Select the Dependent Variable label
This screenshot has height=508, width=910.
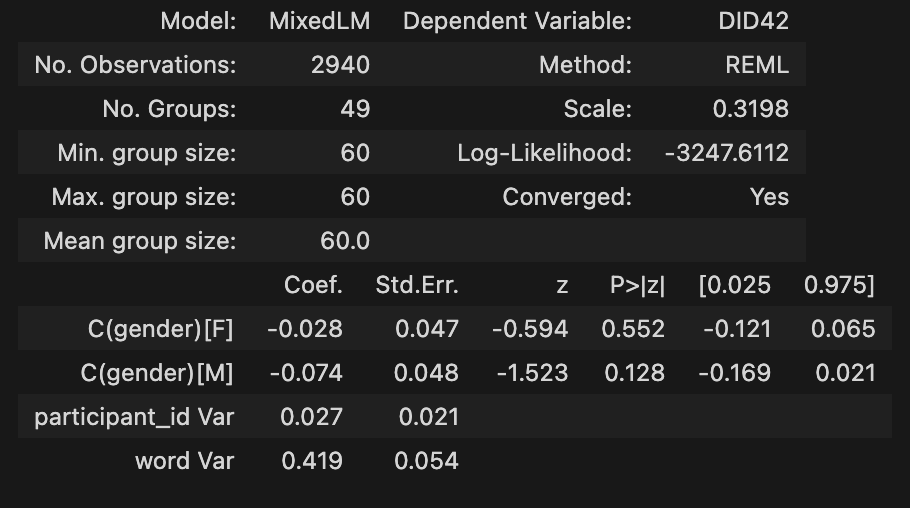(x=517, y=21)
